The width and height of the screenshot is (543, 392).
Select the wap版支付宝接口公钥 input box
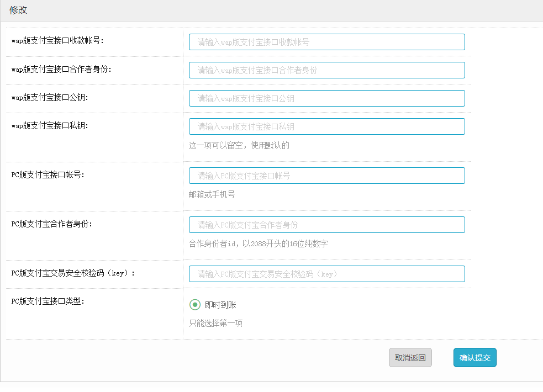point(326,98)
